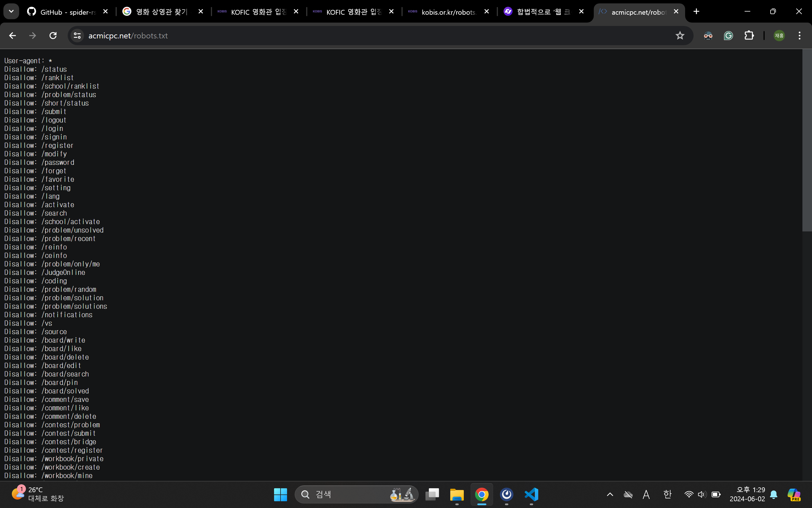Click the line 'Disallow: /favorite'
Screen dimensions: 812x508
click(x=39, y=179)
